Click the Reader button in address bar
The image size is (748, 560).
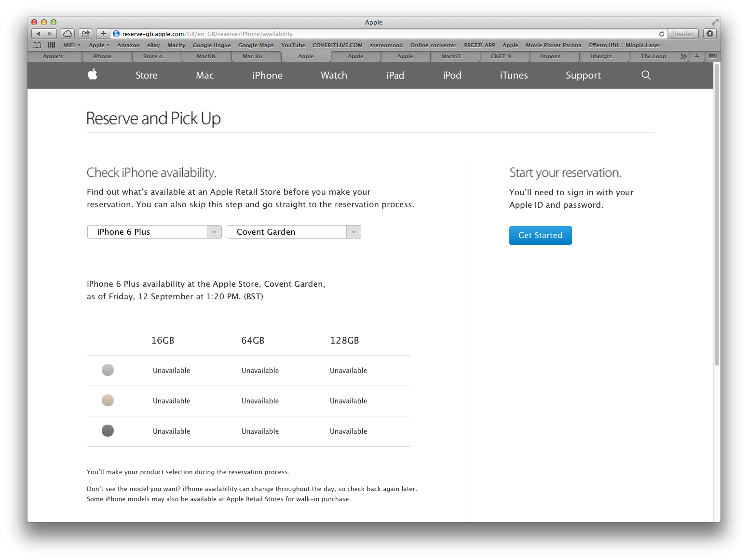coord(683,34)
